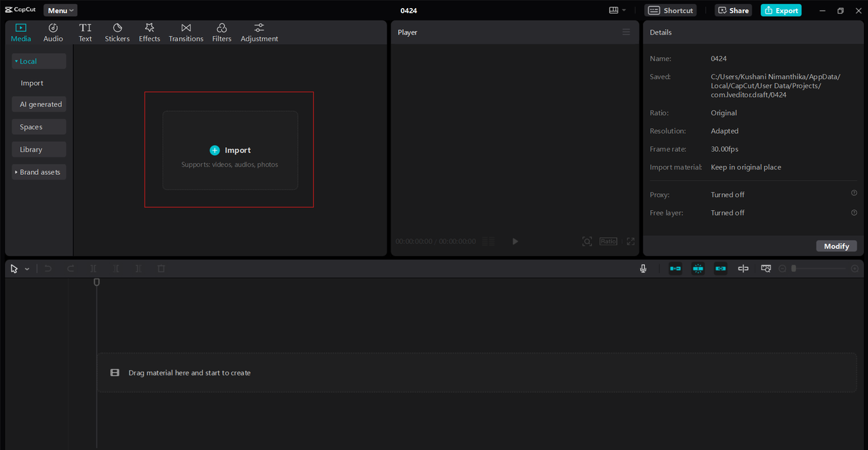The width and height of the screenshot is (868, 450).
Task: Click the Delete right trim icon
Action: pyautogui.click(x=138, y=269)
